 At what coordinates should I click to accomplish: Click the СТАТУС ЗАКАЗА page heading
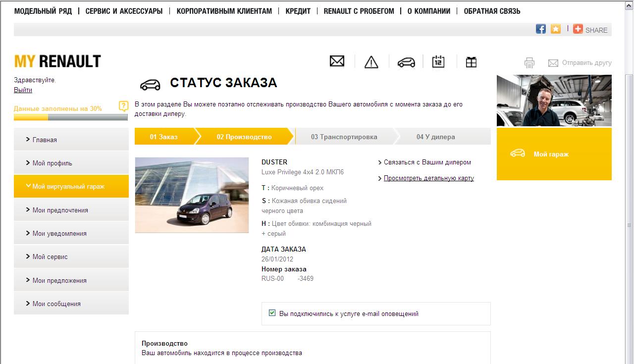coord(223,83)
